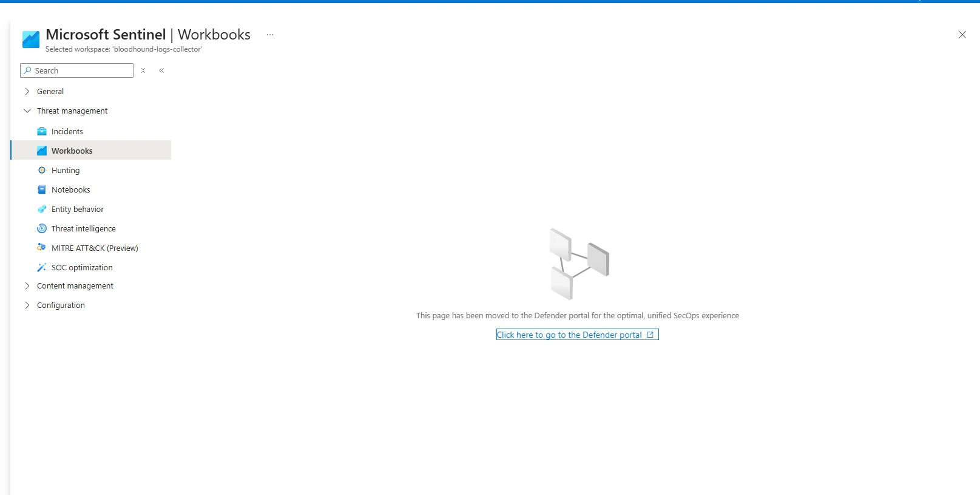Expand the Content management chevron

click(x=27, y=285)
